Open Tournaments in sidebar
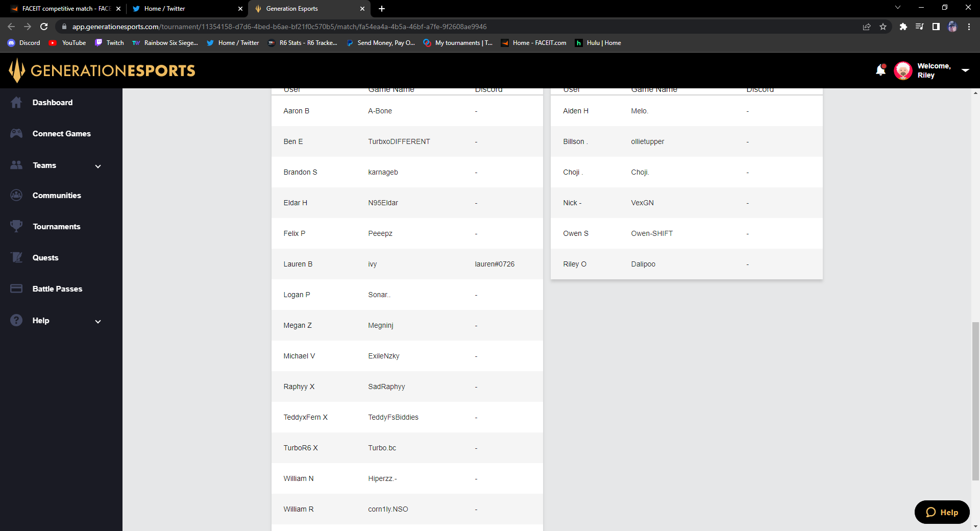Viewport: 980px width, 531px height. click(57, 227)
